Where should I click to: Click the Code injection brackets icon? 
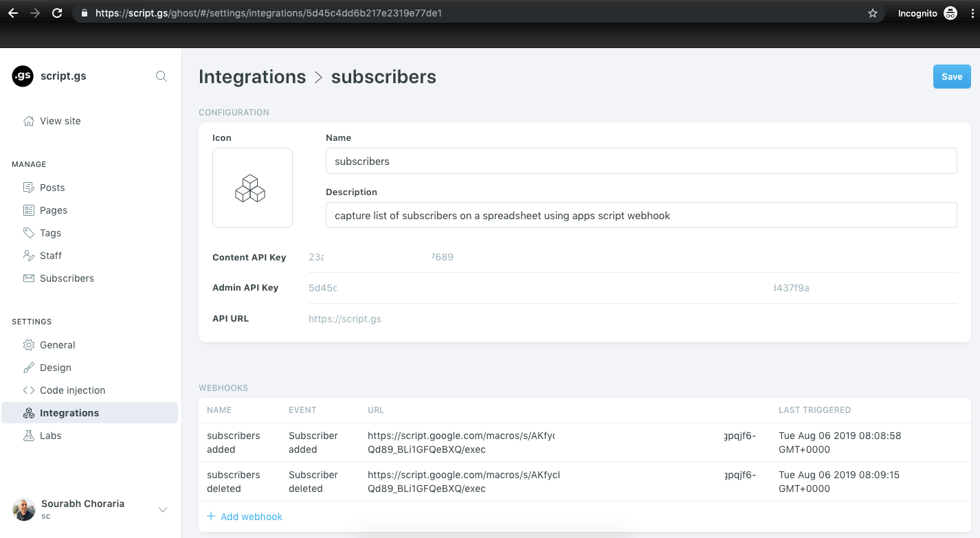29,390
